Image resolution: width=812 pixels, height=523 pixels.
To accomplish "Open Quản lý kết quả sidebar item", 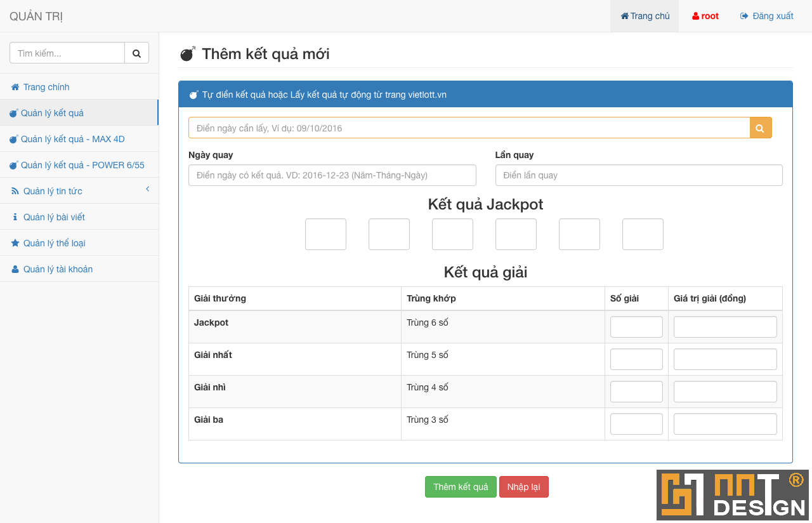I will [x=79, y=113].
